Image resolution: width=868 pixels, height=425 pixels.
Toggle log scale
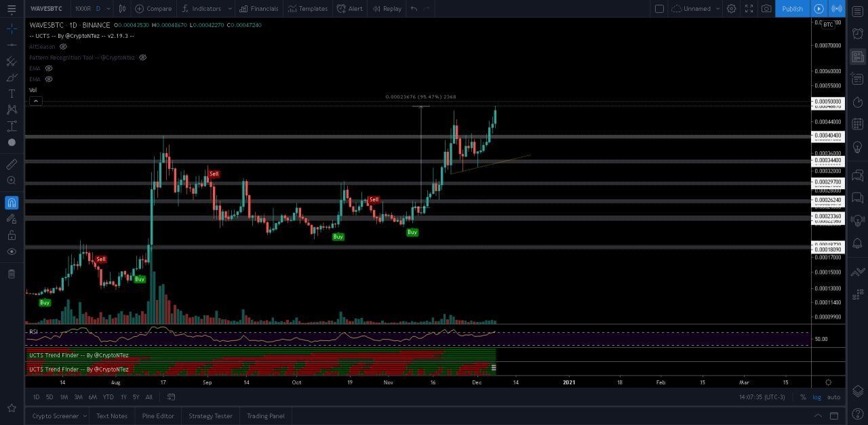(x=816, y=397)
